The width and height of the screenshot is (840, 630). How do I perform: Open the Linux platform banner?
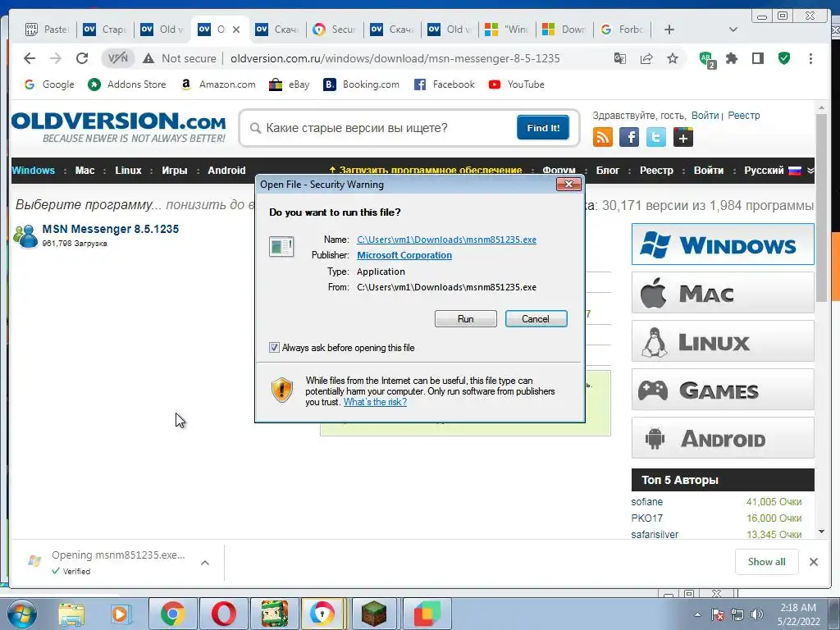723,341
